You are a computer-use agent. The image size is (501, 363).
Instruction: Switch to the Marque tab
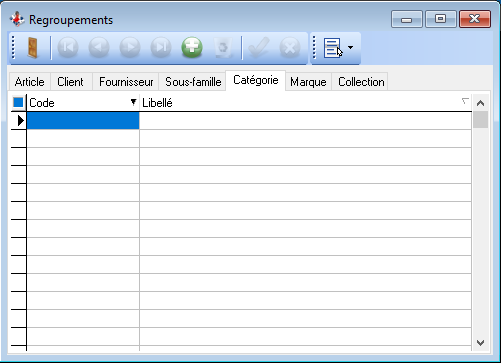click(308, 82)
